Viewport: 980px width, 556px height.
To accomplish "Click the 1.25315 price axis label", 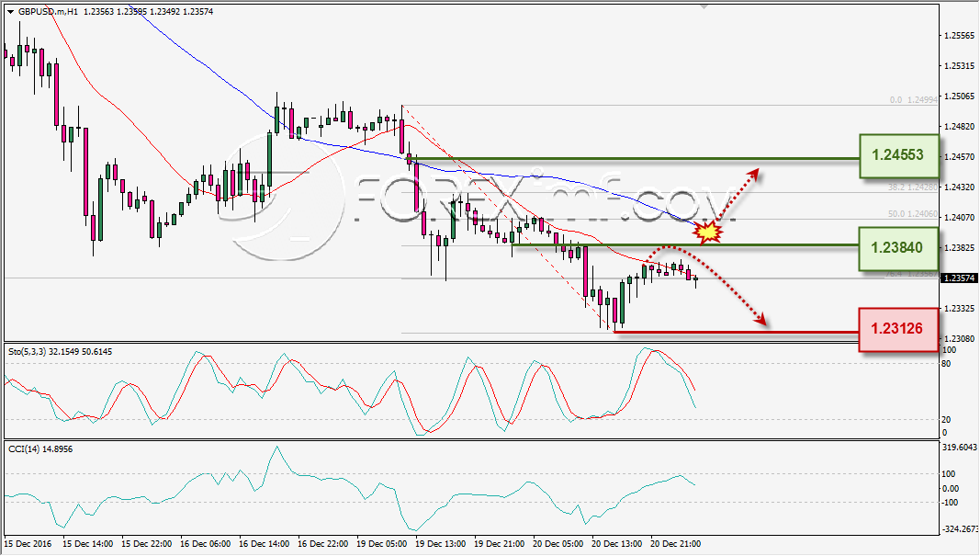I will pyautogui.click(x=961, y=65).
